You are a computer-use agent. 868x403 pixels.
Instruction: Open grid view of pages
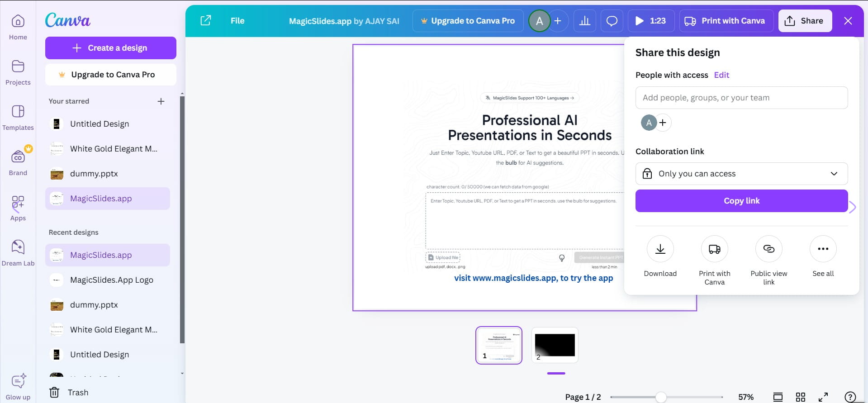[801, 397]
